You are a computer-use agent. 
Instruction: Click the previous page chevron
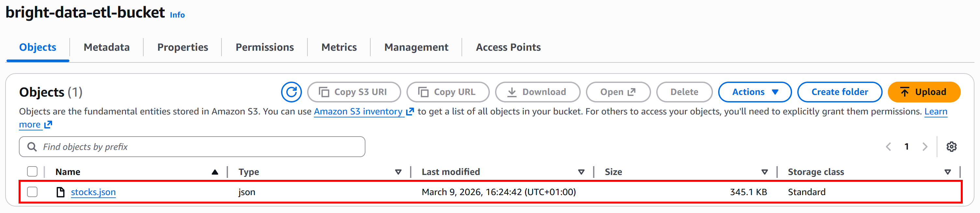click(888, 147)
